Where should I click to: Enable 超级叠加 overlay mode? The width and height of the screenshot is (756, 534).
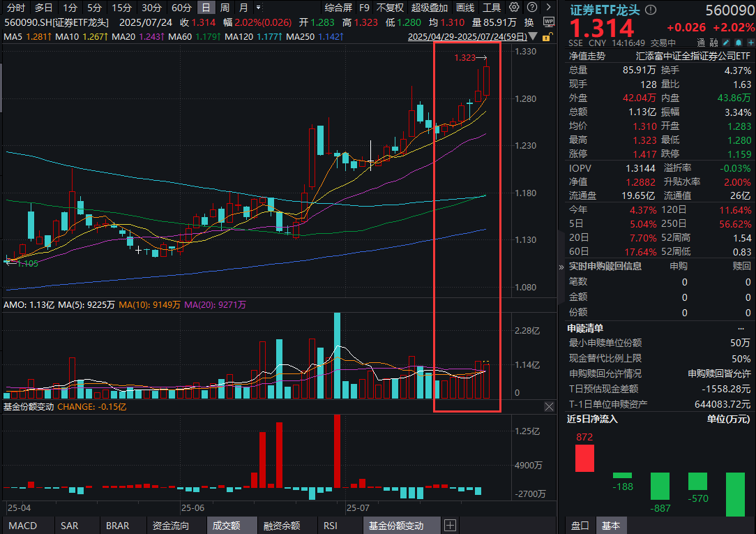428,8
